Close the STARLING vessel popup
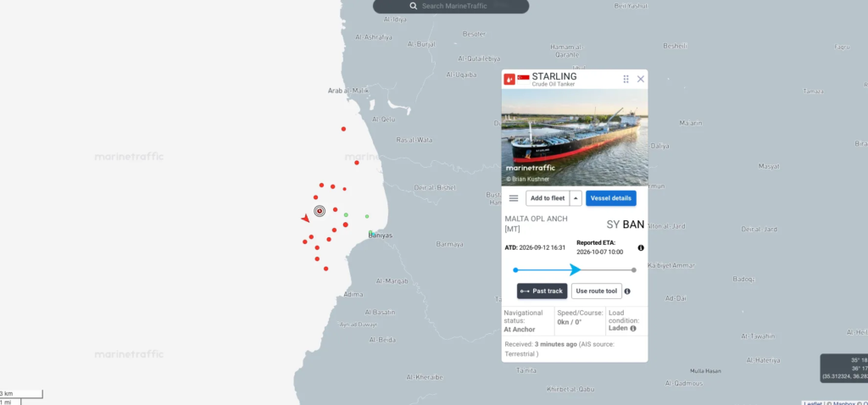This screenshot has width=868, height=405. (x=641, y=79)
